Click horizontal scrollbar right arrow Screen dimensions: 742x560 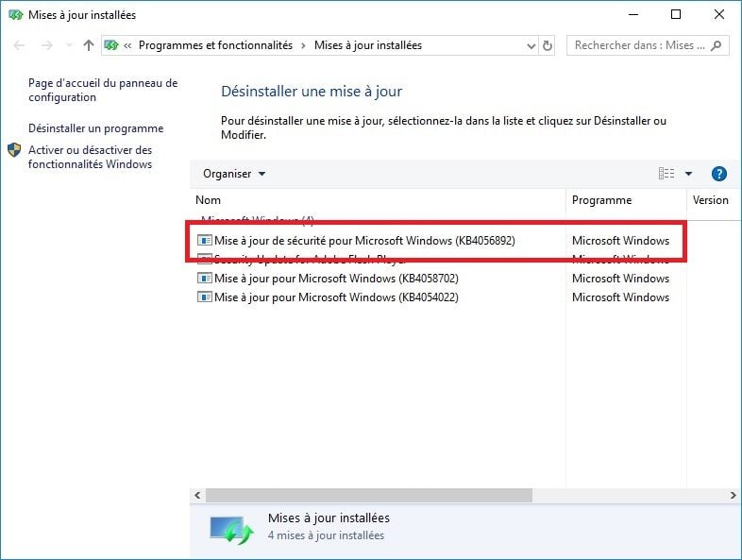click(x=733, y=495)
